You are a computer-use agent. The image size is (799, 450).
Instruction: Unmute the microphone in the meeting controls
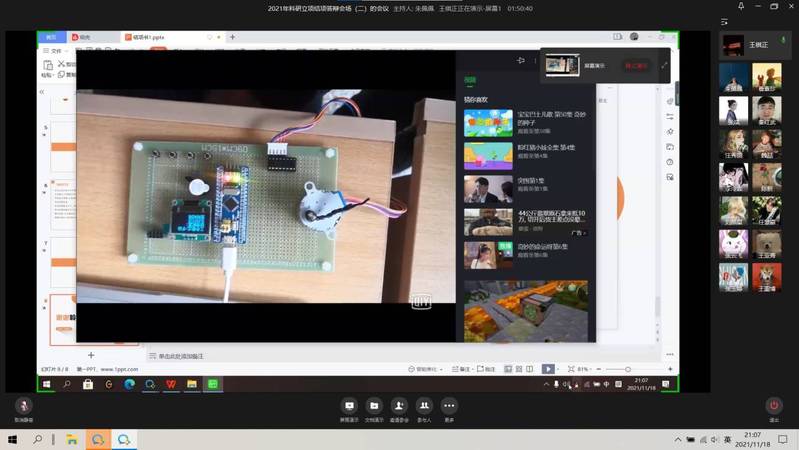[23, 406]
